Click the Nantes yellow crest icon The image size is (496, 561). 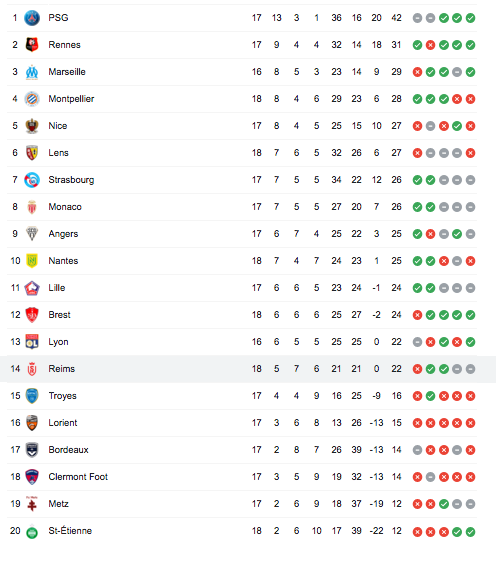[32, 261]
